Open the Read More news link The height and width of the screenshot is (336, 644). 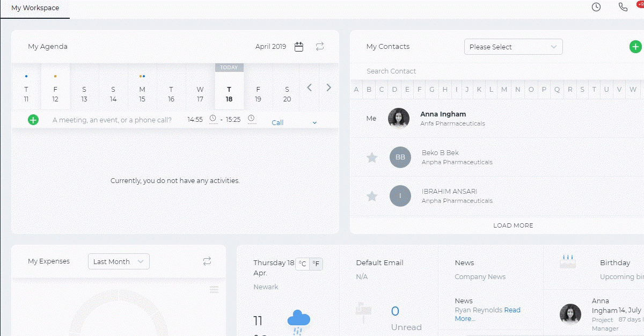point(487,314)
